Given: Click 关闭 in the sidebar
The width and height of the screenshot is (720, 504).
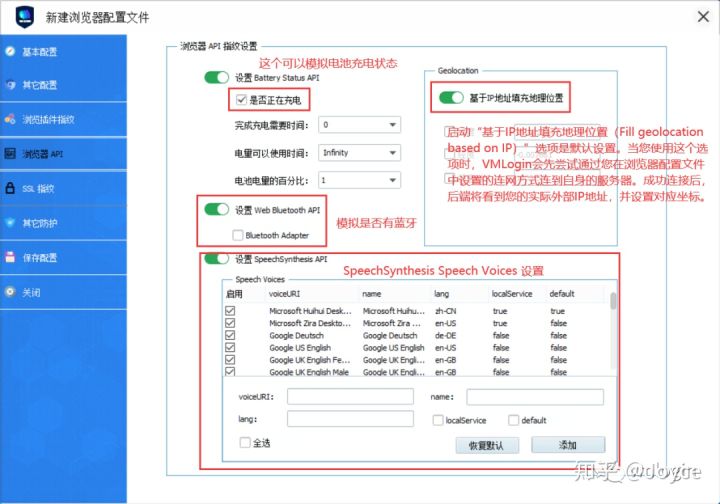Looking at the screenshot, I should point(63,292).
